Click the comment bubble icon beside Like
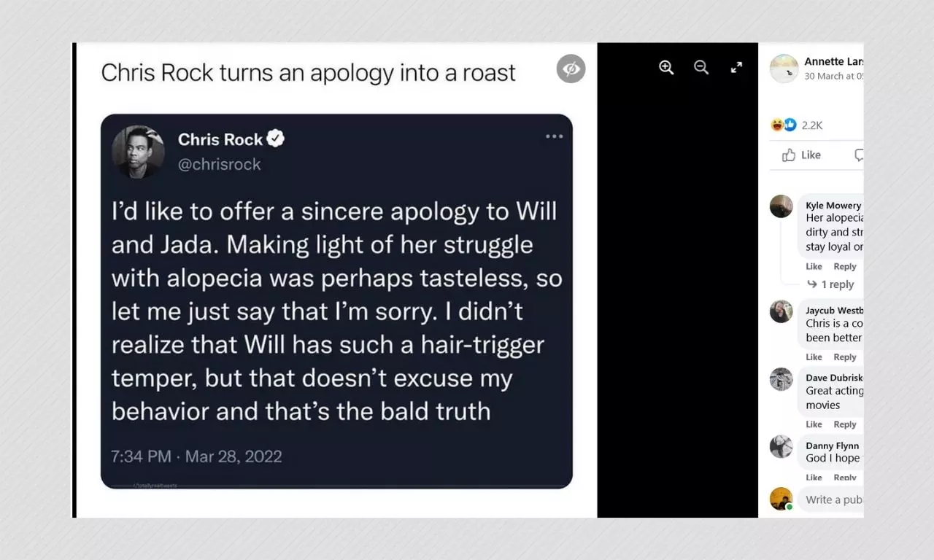Viewport: 934px width, 560px height. click(859, 155)
